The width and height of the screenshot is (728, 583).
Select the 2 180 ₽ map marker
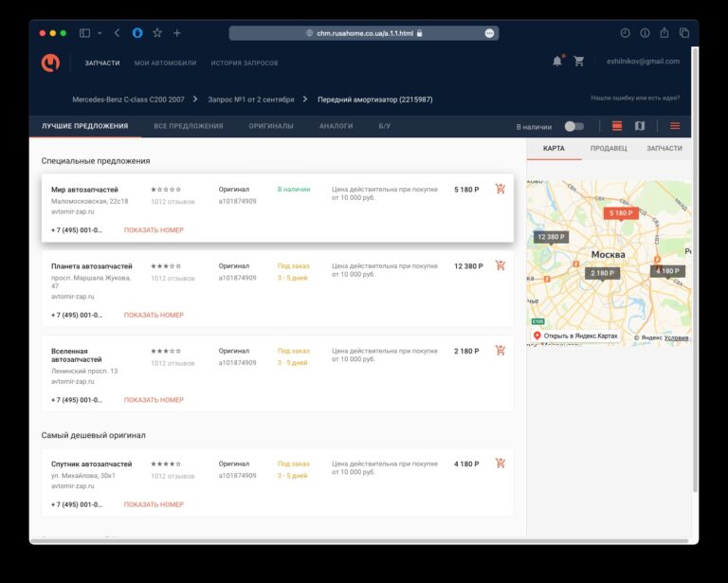[602, 274]
